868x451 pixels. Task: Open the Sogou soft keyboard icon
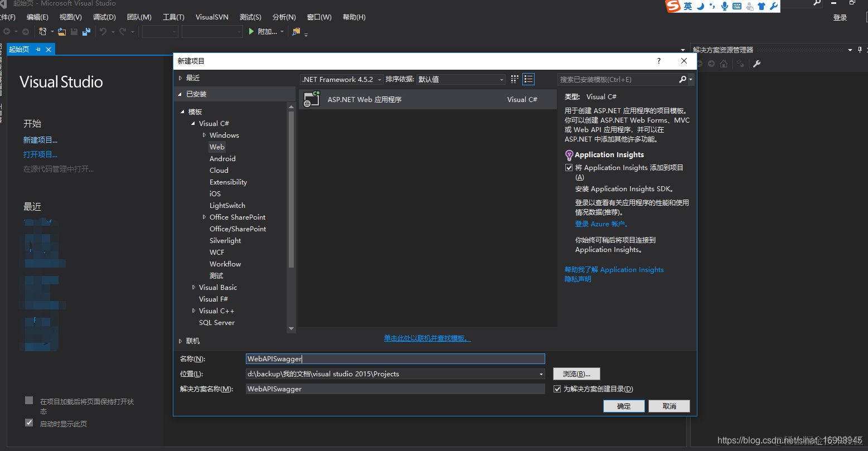coord(737,6)
